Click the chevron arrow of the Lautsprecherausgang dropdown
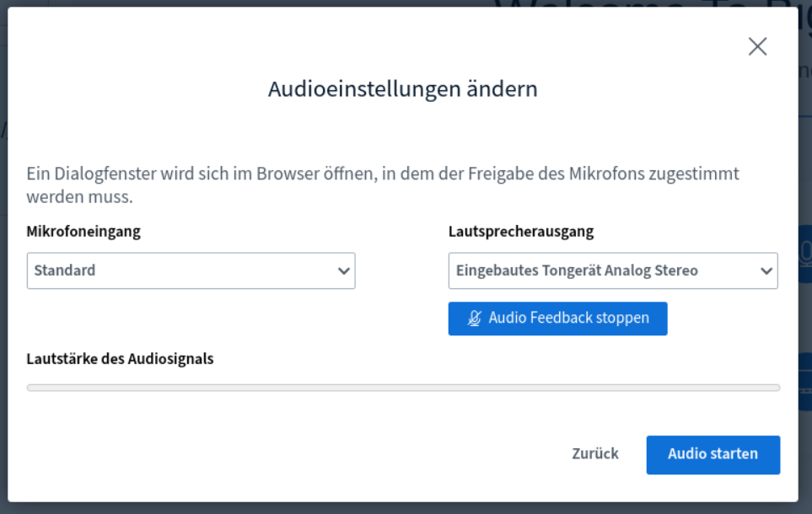This screenshot has height=514, width=812. pos(766,271)
